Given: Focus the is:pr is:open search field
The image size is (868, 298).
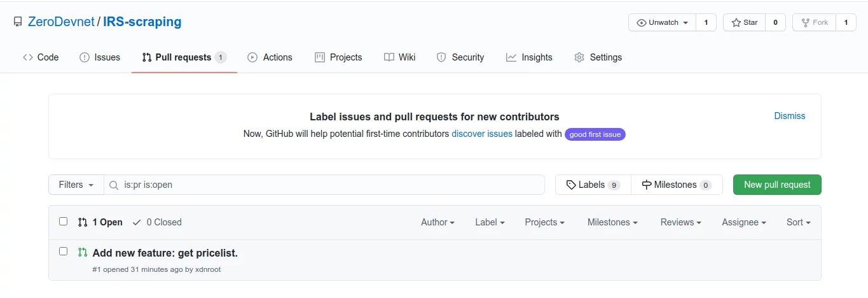Looking at the screenshot, I should click(x=324, y=185).
